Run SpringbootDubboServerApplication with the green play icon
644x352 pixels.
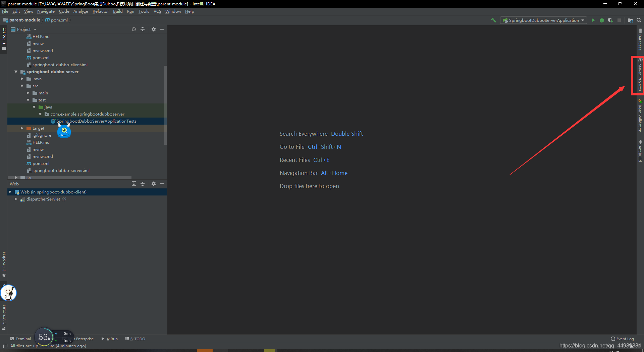[593, 20]
